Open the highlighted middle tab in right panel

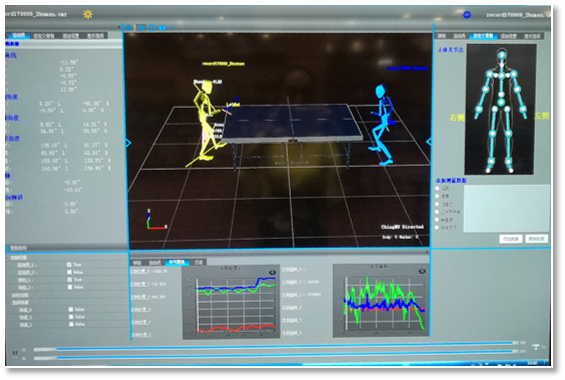tap(483, 36)
